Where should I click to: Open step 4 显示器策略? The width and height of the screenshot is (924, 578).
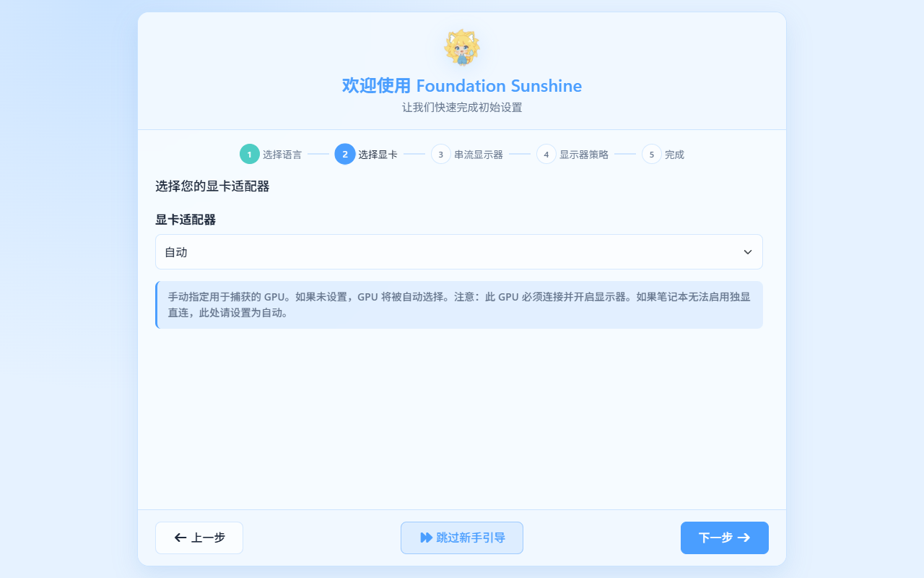click(x=572, y=154)
